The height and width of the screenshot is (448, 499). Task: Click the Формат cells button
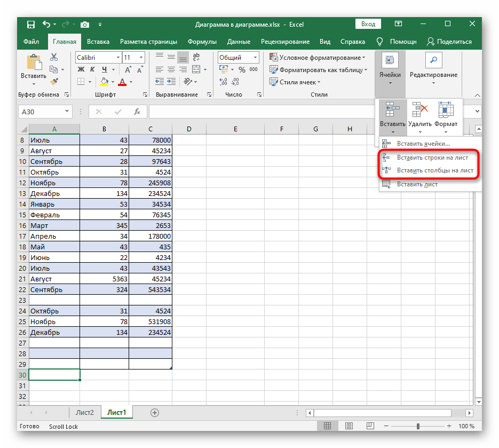446,117
